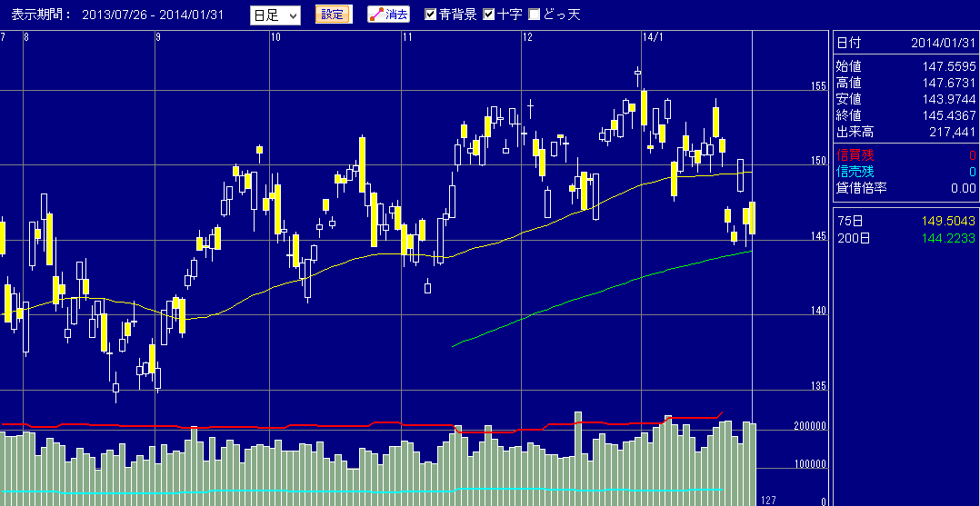Click the 75日 moving average value 149.5043
The width and height of the screenshot is (980, 506).
[x=949, y=221]
